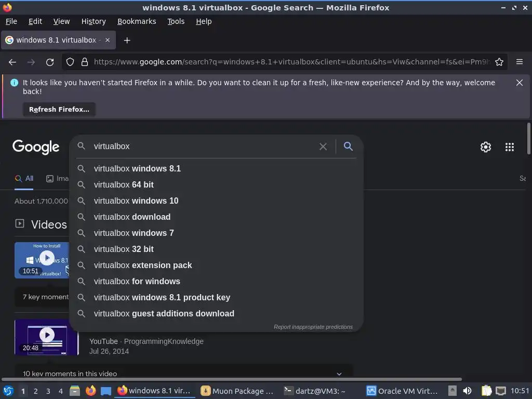Open Google quick settings gear
The height and width of the screenshot is (399, 532).
[486, 147]
